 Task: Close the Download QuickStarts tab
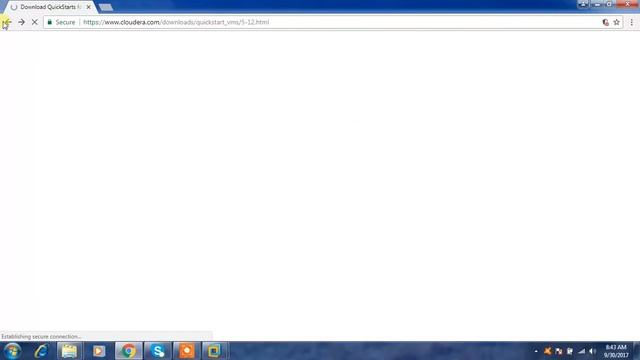point(89,7)
